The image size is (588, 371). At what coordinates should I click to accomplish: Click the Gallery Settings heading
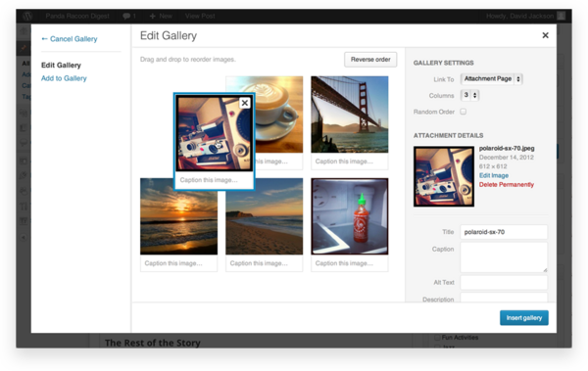pyautogui.click(x=443, y=63)
